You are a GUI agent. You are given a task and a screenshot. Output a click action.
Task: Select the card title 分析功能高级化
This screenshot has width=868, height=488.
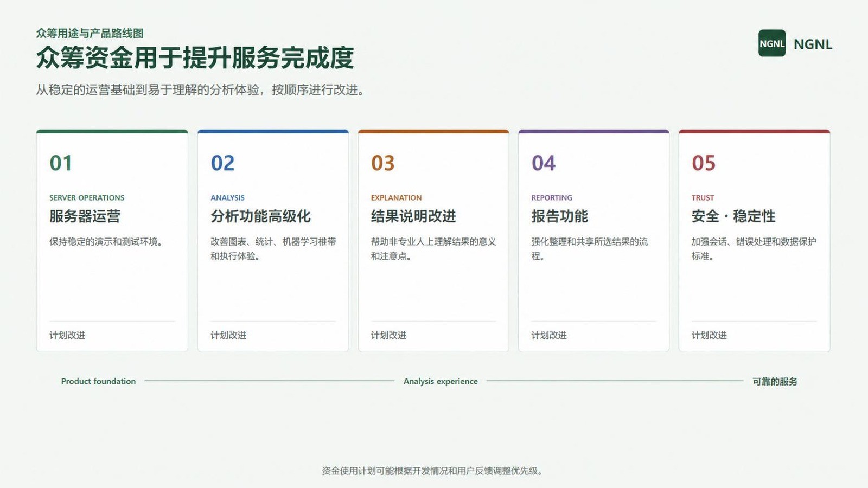pyautogui.click(x=260, y=216)
